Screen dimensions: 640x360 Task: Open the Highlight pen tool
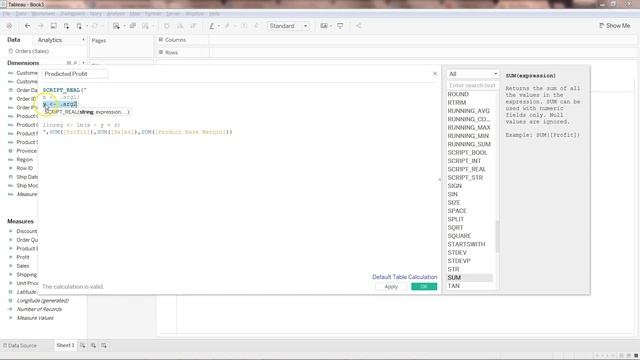[x=212, y=26]
